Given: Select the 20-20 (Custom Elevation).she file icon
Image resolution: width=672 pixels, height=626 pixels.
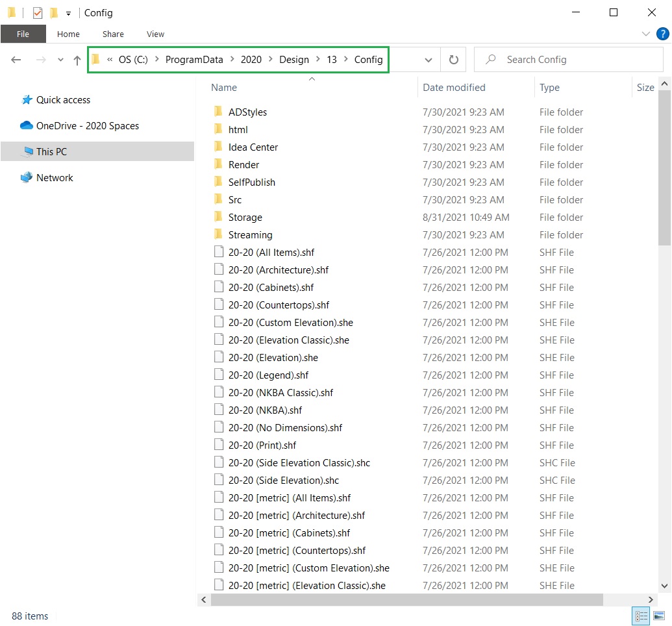Looking at the screenshot, I should tap(219, 323).
